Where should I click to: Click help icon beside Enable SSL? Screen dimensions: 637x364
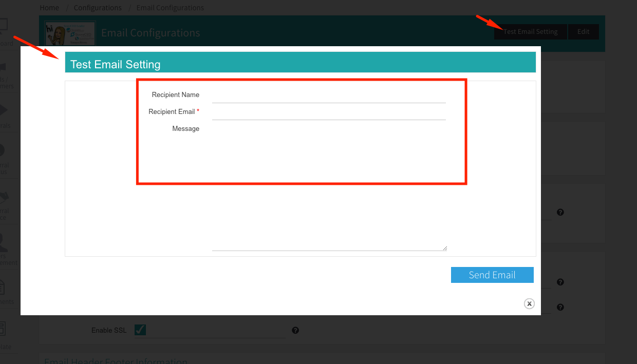[295, 330]
